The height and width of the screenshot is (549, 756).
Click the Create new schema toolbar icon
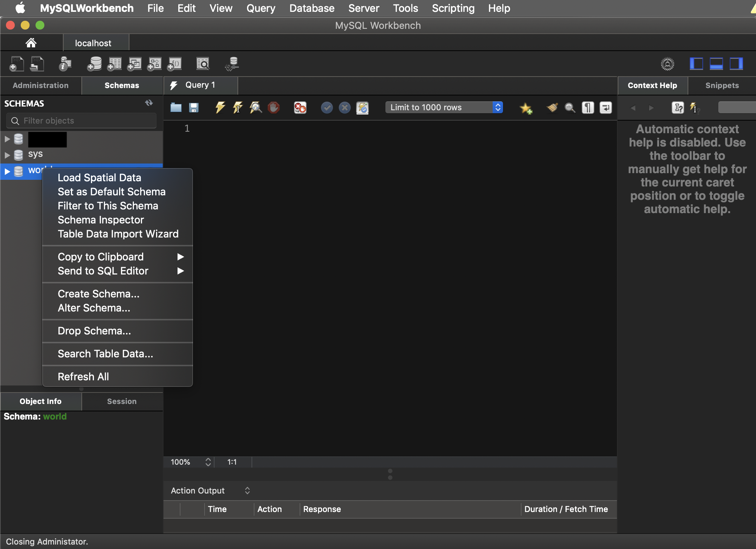[94, 64]
